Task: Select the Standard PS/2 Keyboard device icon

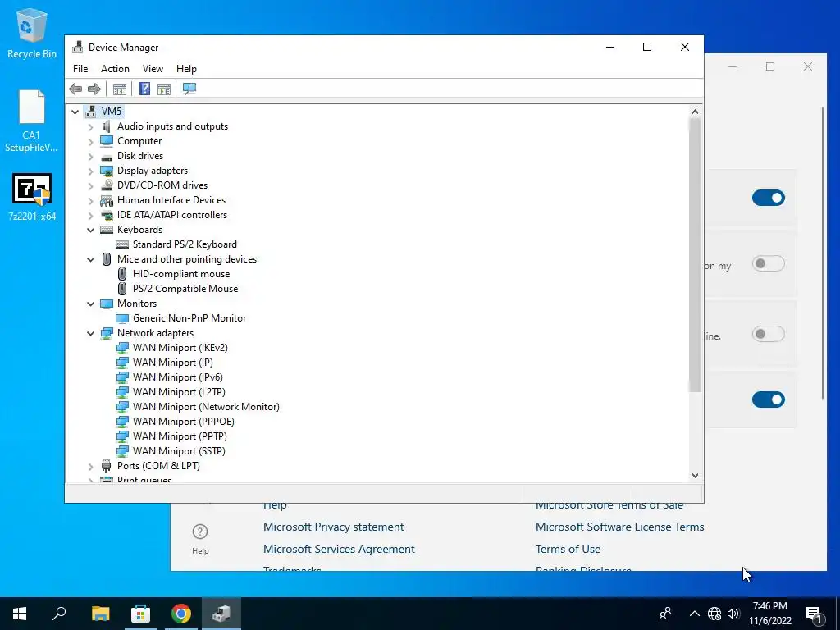Action: coord(122,244)
